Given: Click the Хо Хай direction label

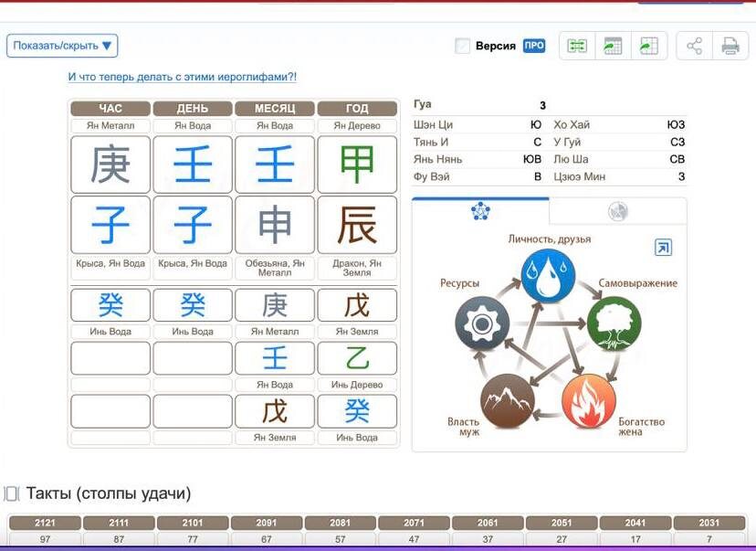Looking at the screenshot, I should [572, 125].
